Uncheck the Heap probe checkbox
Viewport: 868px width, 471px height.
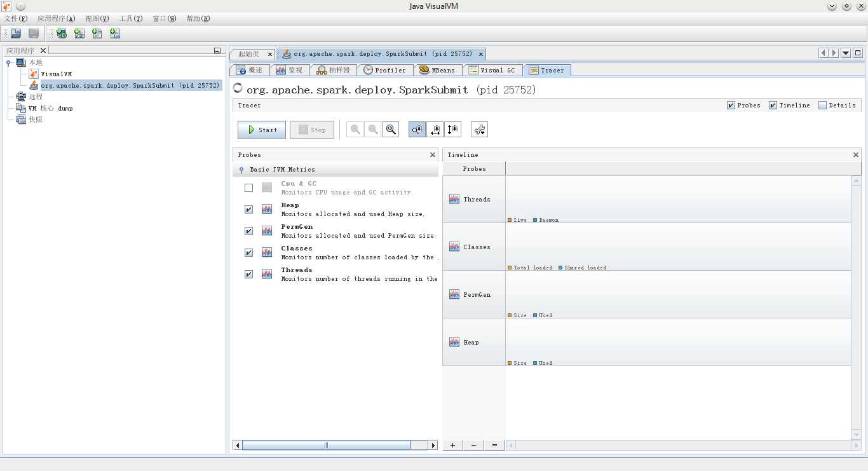[248, 209]
